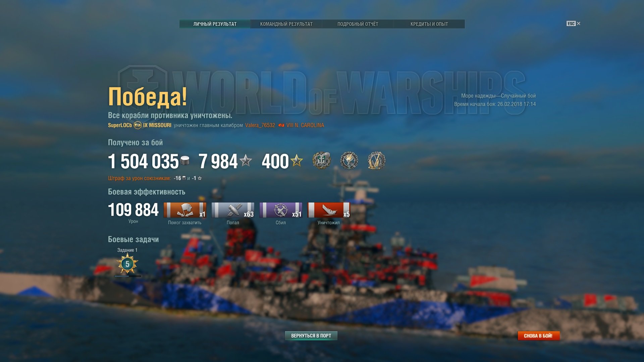This screenshot has height=362, width=644.
Task: Click the Попал x63 ribbon icon
Action: [x=233, y=210]
